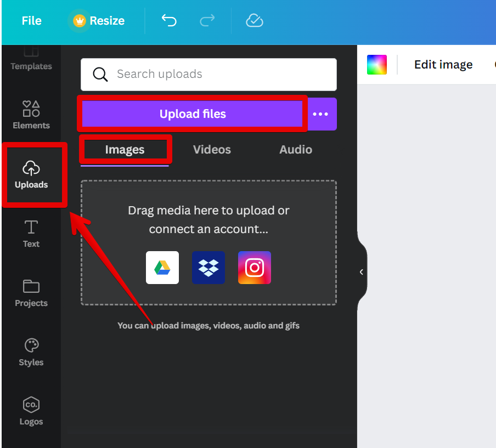496x448 pixels.
Task: Open the Elements sidebar panel
Action: 31,115
